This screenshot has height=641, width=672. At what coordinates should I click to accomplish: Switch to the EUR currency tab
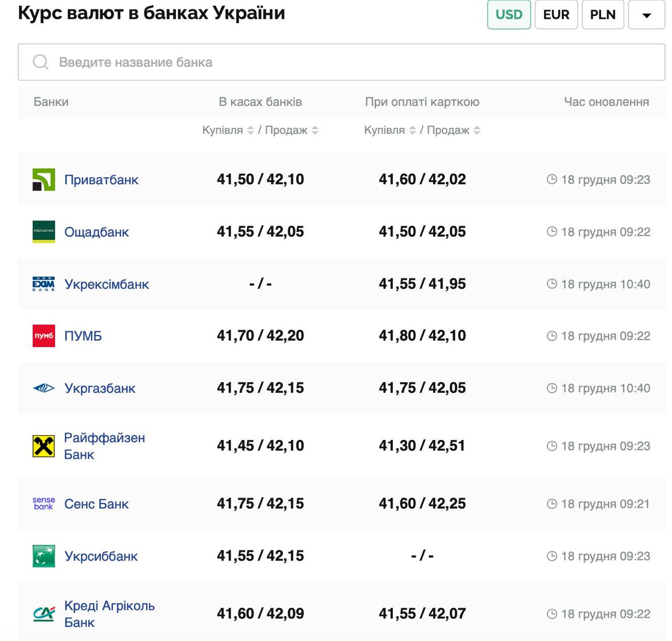pos(556,15)
